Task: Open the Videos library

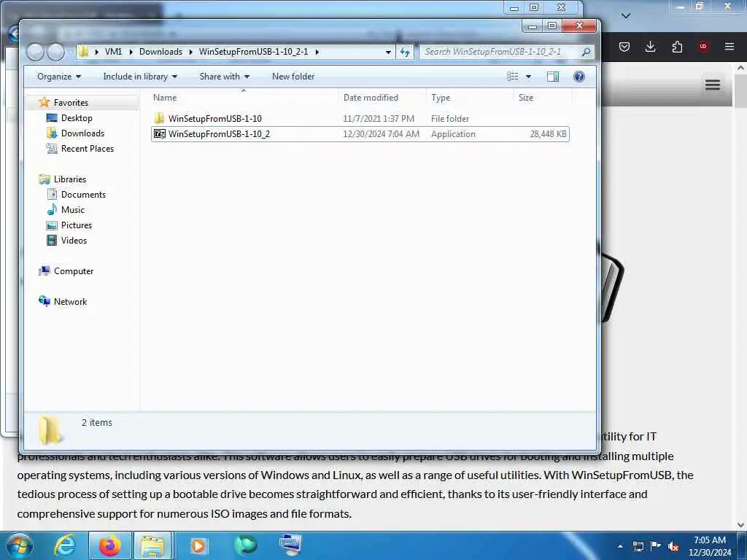Action: [74, 241]
